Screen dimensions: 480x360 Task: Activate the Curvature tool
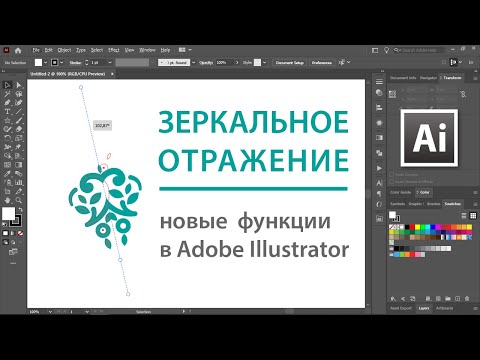click(19, 103)
